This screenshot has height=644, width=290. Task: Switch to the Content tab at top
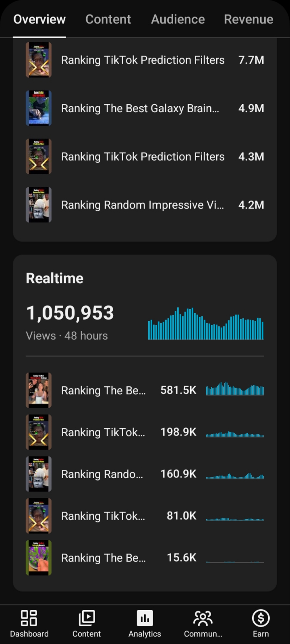pos(108,19)
